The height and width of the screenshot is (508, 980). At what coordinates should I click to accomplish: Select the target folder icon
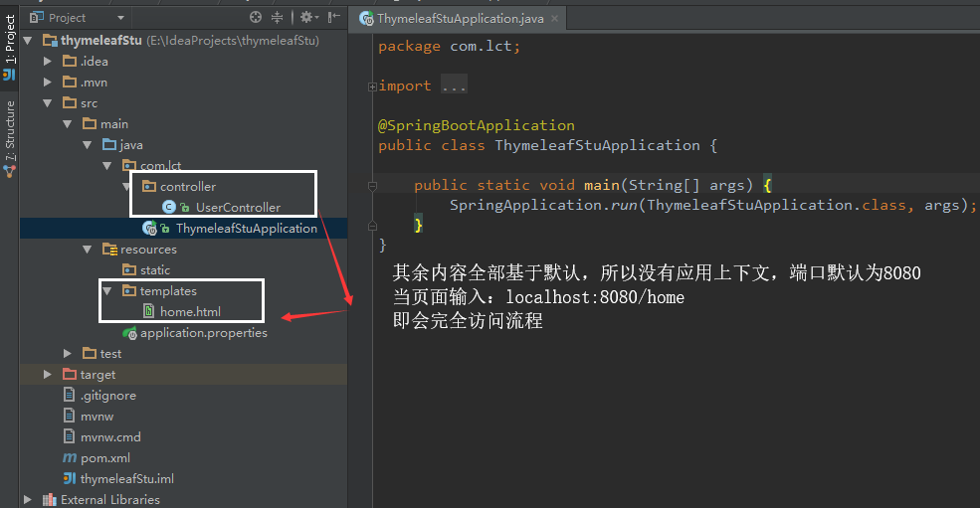[70, 374]
